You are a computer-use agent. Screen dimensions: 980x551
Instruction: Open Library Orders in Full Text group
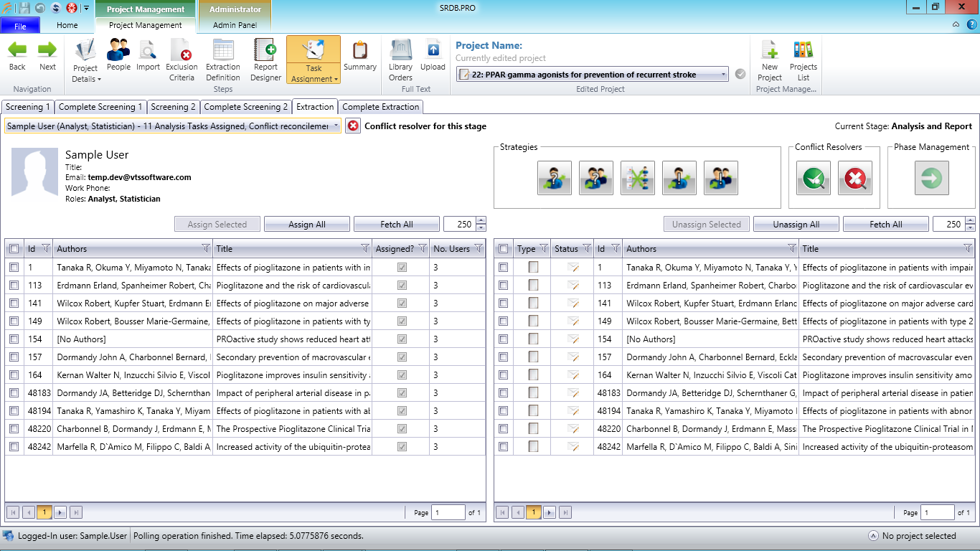point(400,50)
